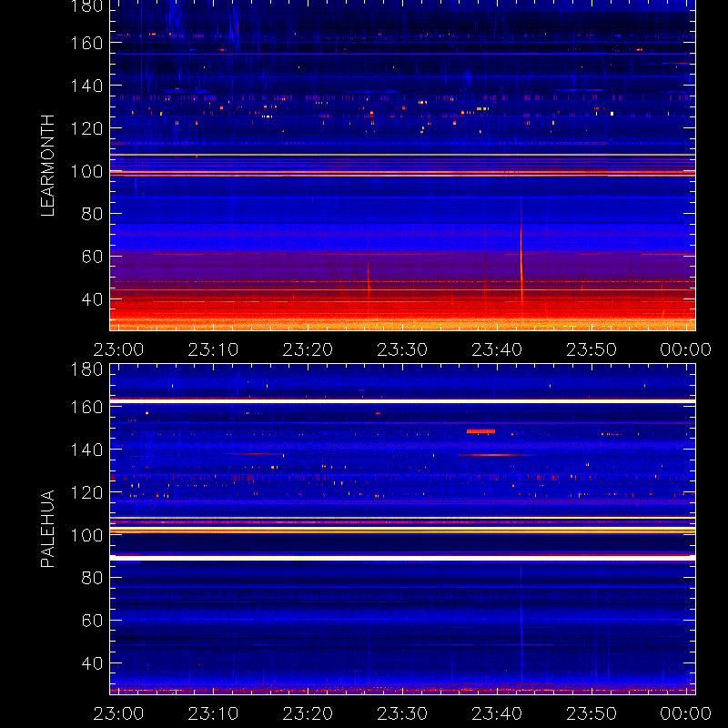Select 23:50 time label under Learmonth plot
The width and height of the screenshot is (728, 728).
coord(591,349)
